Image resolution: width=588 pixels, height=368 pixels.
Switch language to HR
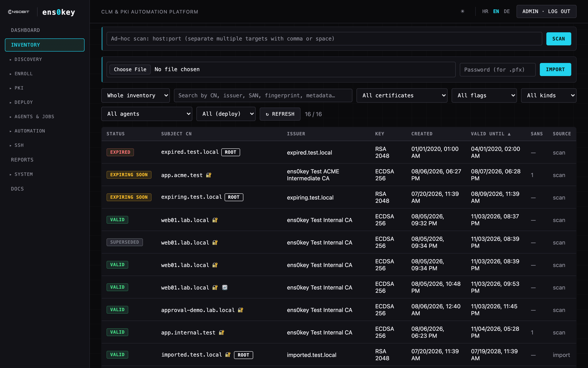click(485, 11)
